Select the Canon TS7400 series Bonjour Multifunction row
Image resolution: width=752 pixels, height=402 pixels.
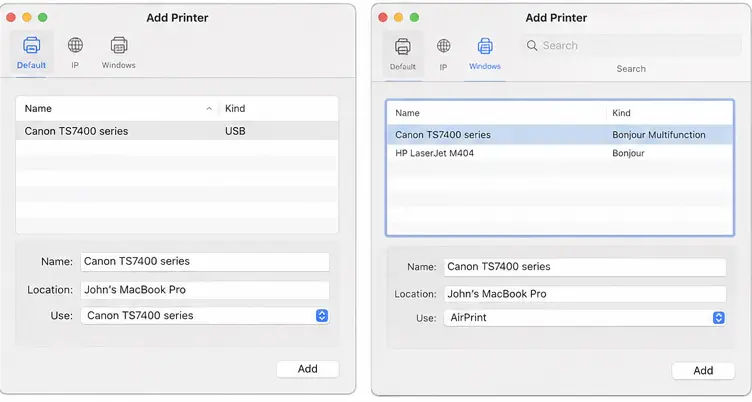coord(560,135)
